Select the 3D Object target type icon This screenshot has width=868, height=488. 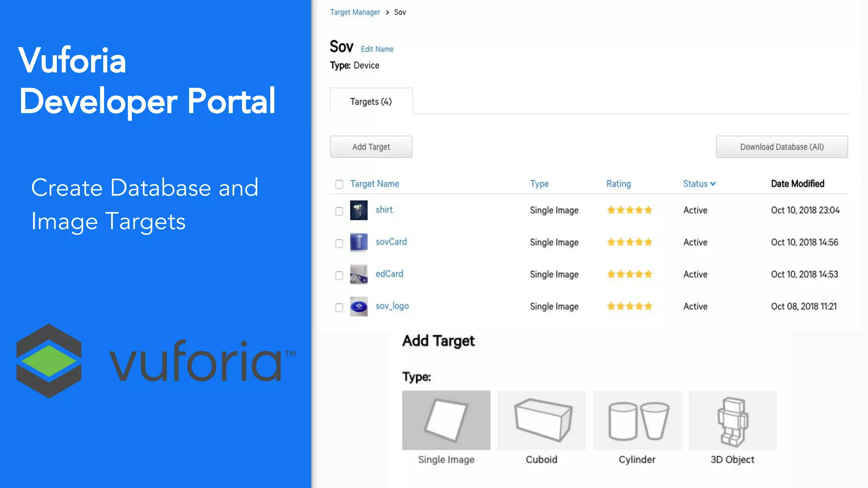point(733,420)
